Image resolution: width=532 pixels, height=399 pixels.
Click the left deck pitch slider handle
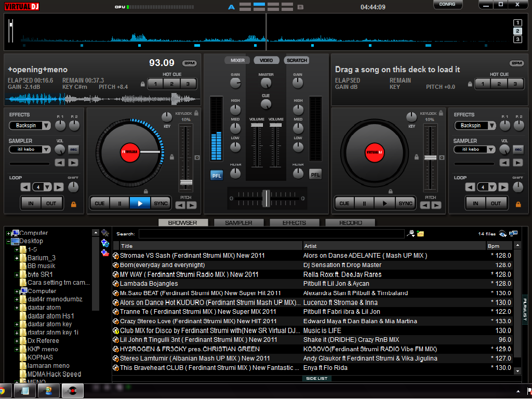[x=186, y=182]
